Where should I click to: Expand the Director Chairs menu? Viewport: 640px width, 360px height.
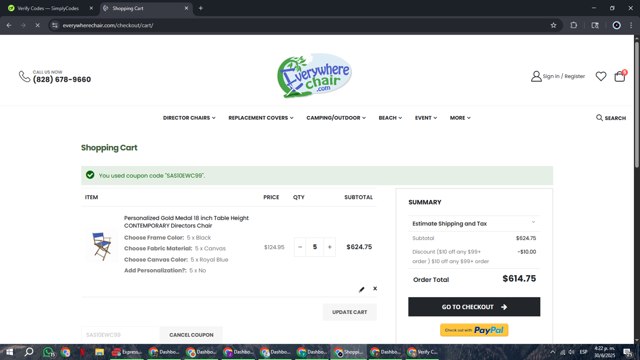coord(189,118)
